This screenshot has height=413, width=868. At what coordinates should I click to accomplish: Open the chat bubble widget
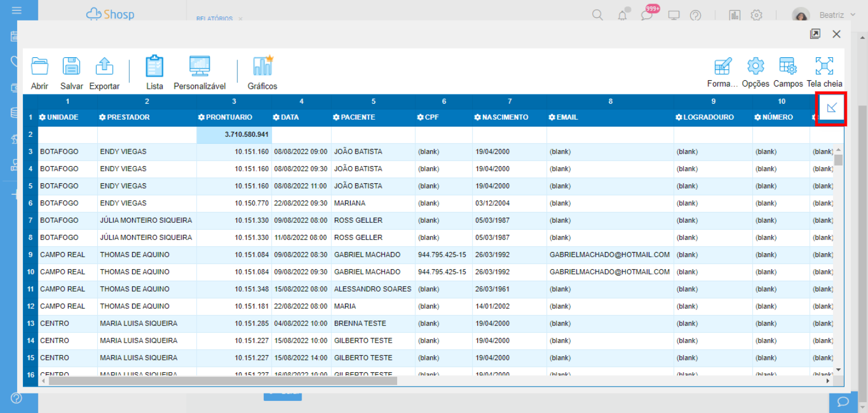[x=843, y=402]
